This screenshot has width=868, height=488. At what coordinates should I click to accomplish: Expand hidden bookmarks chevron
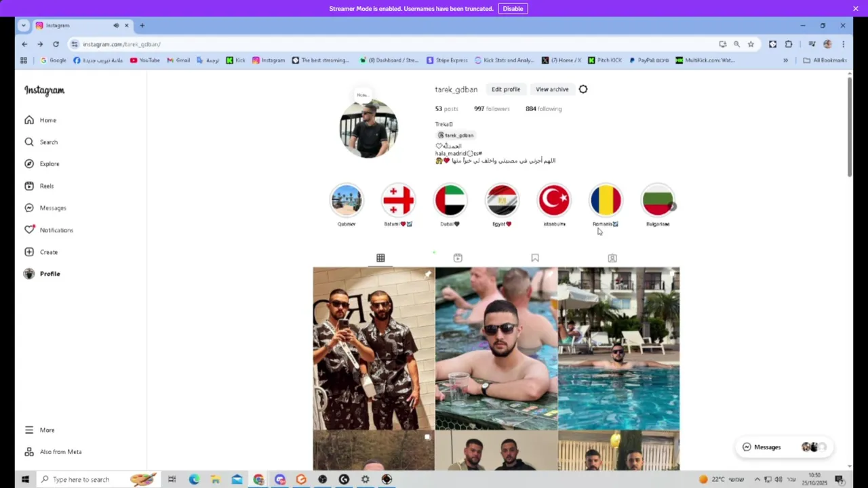coord(786,60)
